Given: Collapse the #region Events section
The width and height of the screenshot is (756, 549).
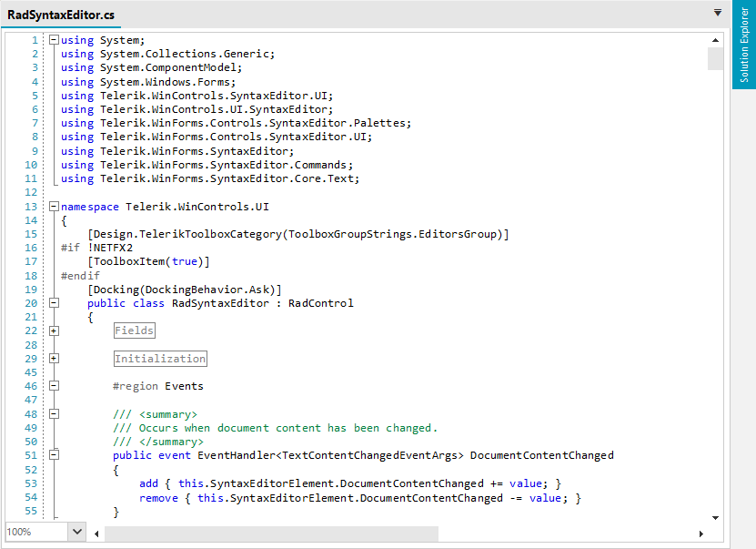Looking at the screenshot, I should pos(55,386).
